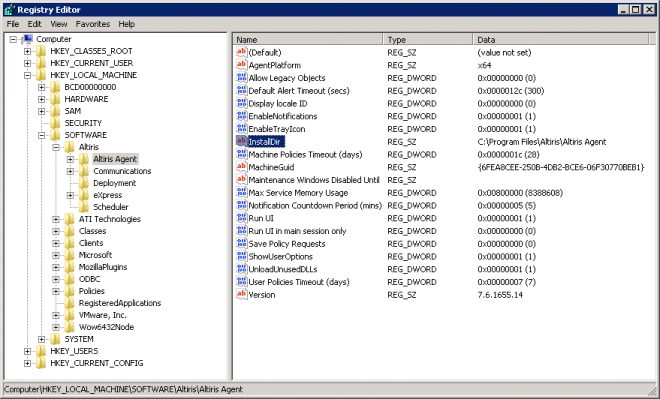Click the data '7.6.1655.14'

(500, 295)
